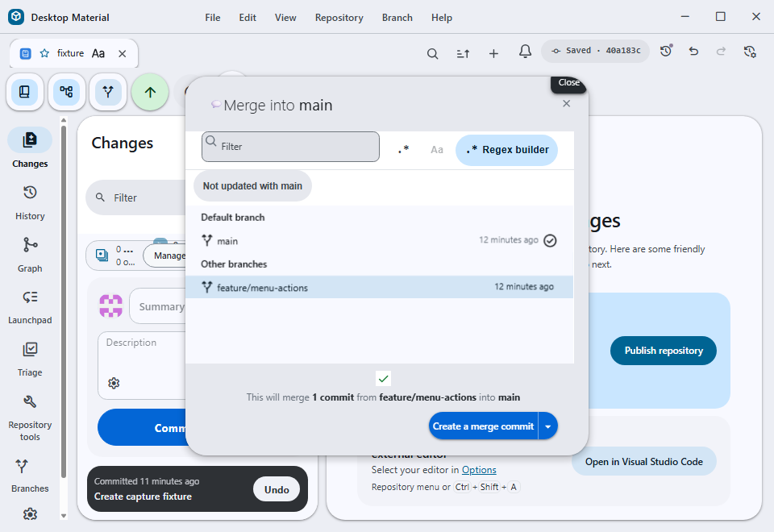The image size is (774, 532).
Task: Click the 'Default branch' heading
Action: (232, 217)
